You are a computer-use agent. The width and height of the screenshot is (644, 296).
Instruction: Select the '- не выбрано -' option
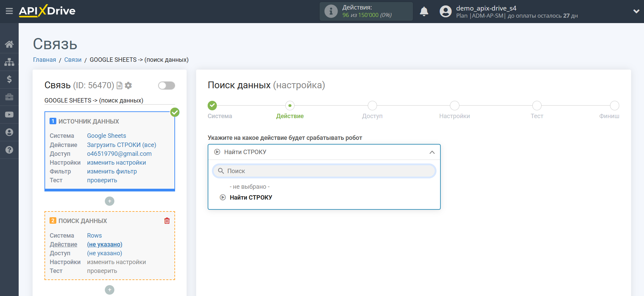tap(249, 187)
